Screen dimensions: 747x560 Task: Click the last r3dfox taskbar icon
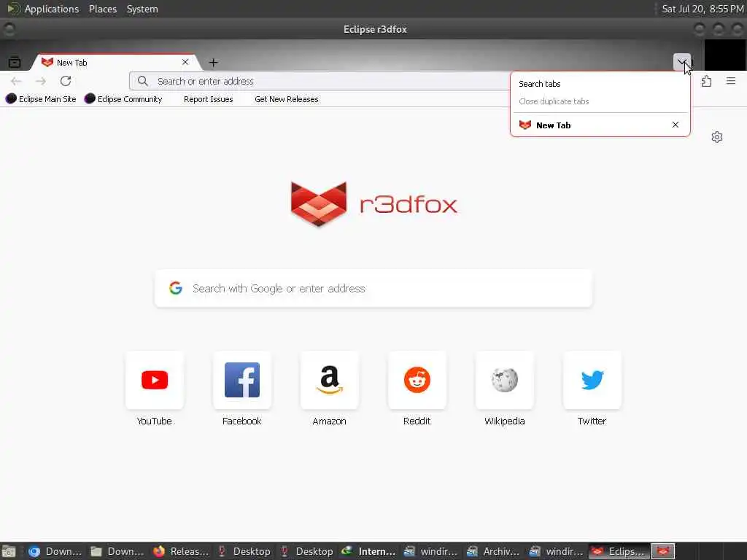(x=662, y=551)
